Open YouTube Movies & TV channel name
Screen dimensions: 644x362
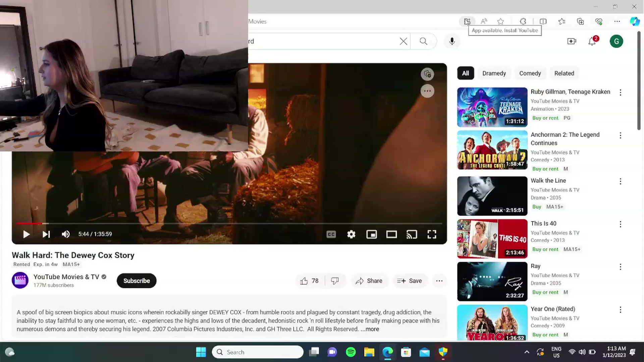pos(66,277)
